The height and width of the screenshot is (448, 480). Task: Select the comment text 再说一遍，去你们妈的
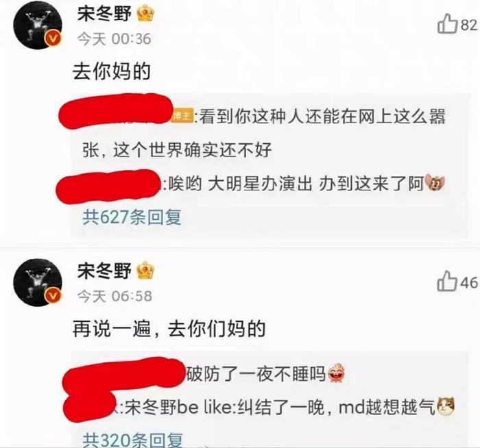click(169, 329)
